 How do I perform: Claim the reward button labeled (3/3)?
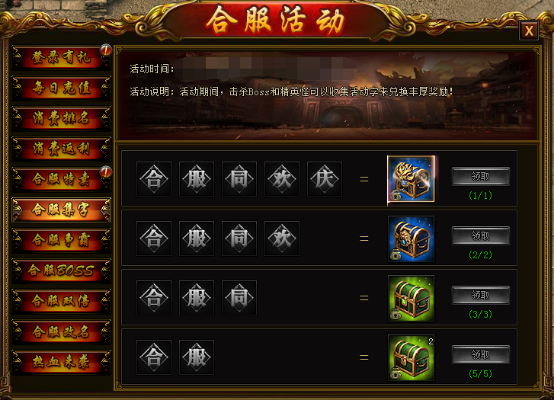click(481, 295)
